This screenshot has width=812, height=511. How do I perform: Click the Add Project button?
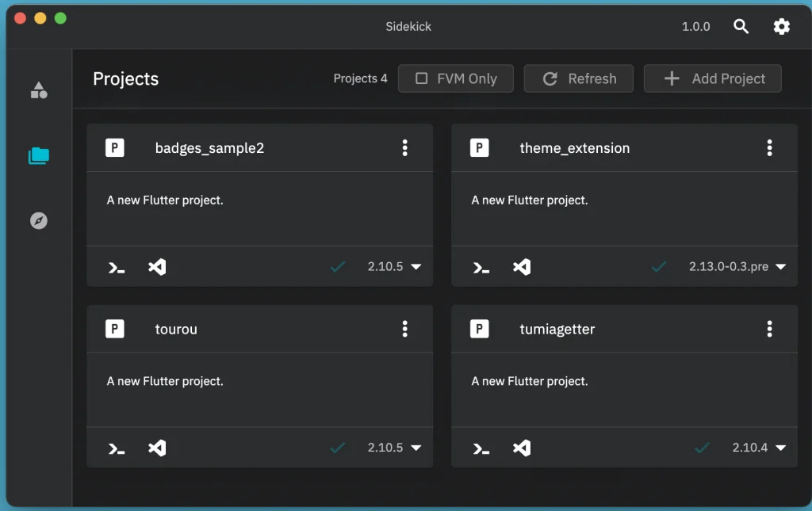coord(712,78)
